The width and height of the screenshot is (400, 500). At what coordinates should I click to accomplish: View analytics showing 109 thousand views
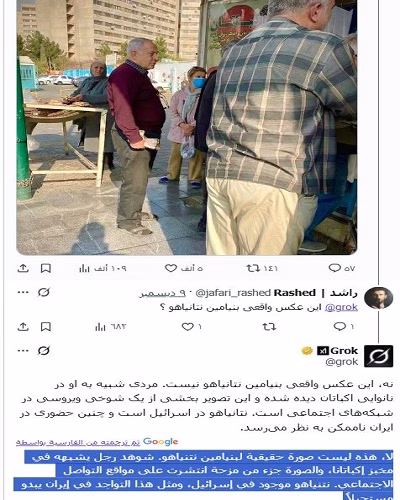pos(103,268)
